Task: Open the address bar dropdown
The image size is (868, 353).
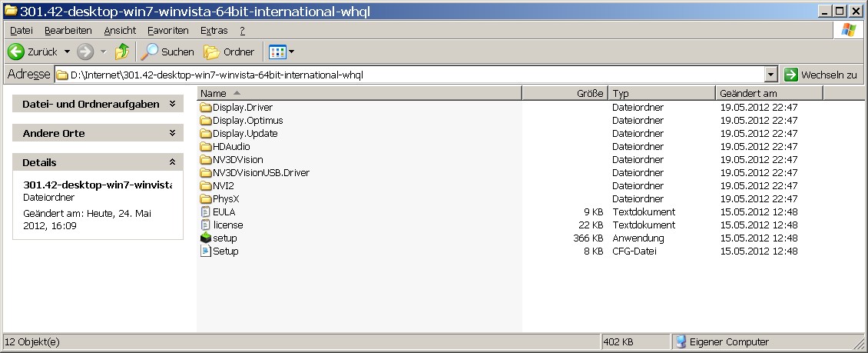Action: click(x=771, y=75)
